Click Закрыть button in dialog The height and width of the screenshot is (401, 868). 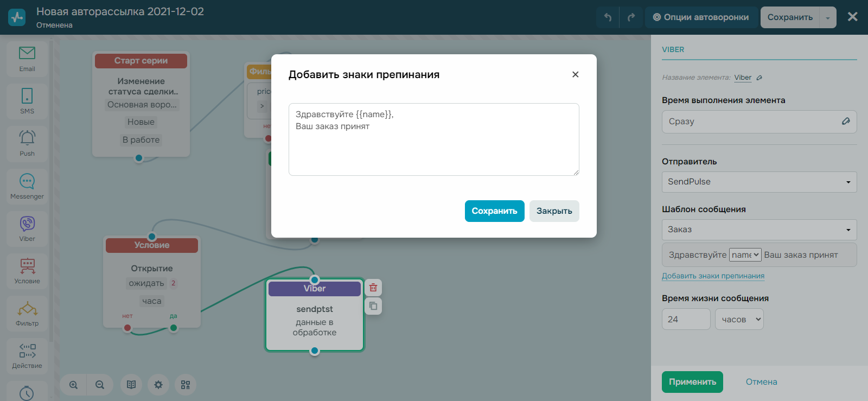coord(554,211)
